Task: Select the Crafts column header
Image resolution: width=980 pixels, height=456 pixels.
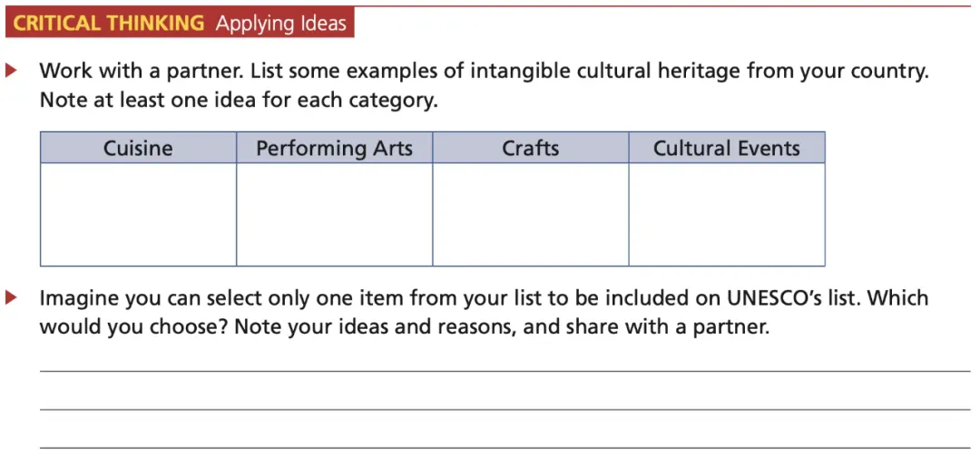Action: click(x=531, y=148)
